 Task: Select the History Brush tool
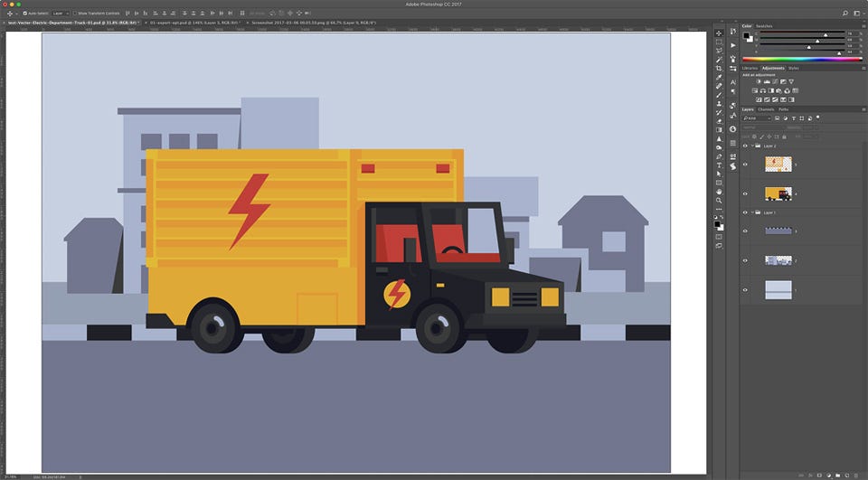[x=719, y=112]
